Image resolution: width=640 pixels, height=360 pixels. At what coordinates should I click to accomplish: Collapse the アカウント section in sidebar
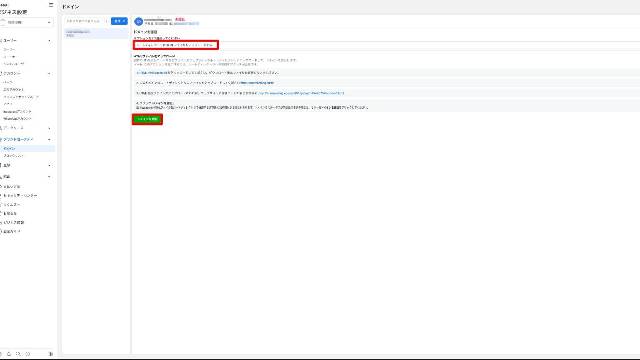(49, 73)
